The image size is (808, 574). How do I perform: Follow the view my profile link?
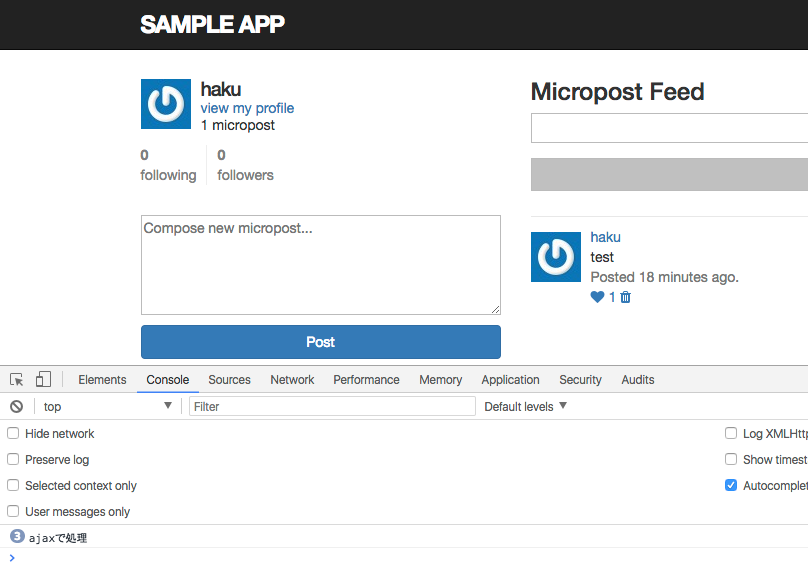(247, 108)
